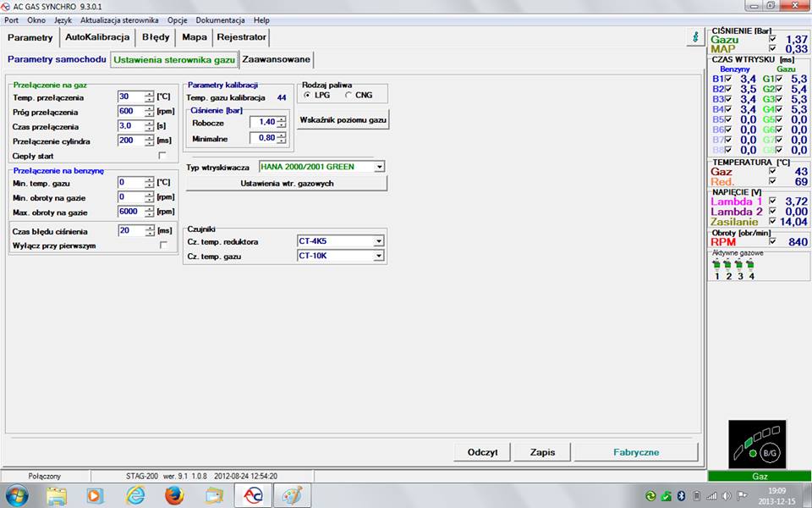Open the Aktualizacja sterownika menu
Viewport: 812px width, 508px height.
[119, 19]
